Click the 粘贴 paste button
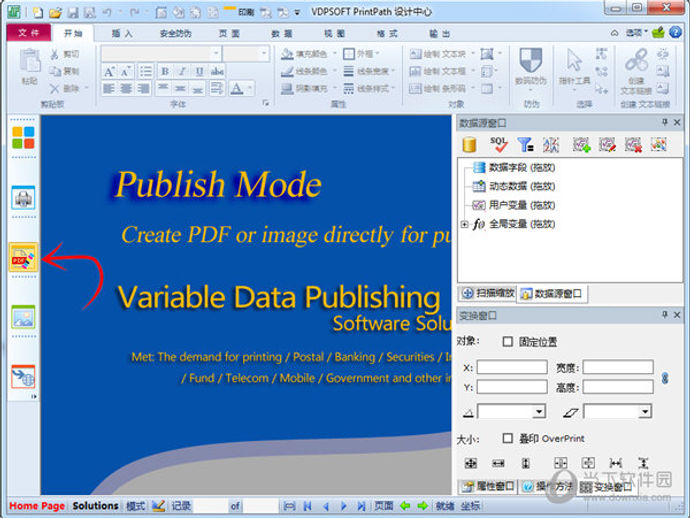Image resolution: width=690 pixels, height=518 pixels. [29, 66]
